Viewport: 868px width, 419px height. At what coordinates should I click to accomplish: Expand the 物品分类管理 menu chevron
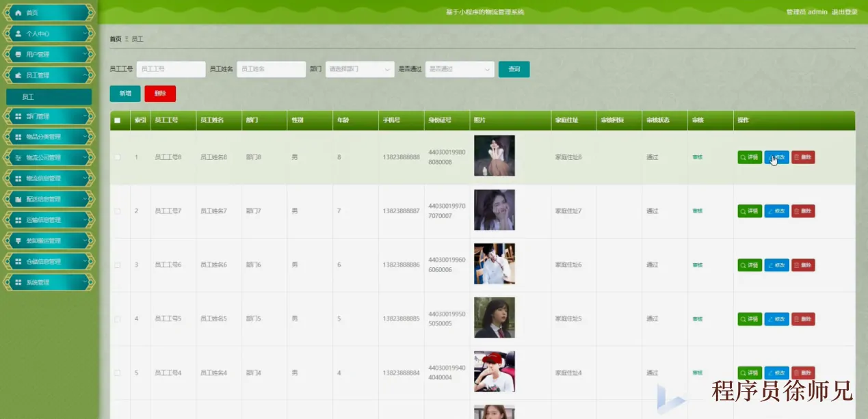pyautogui.click(x=85, y=135)
